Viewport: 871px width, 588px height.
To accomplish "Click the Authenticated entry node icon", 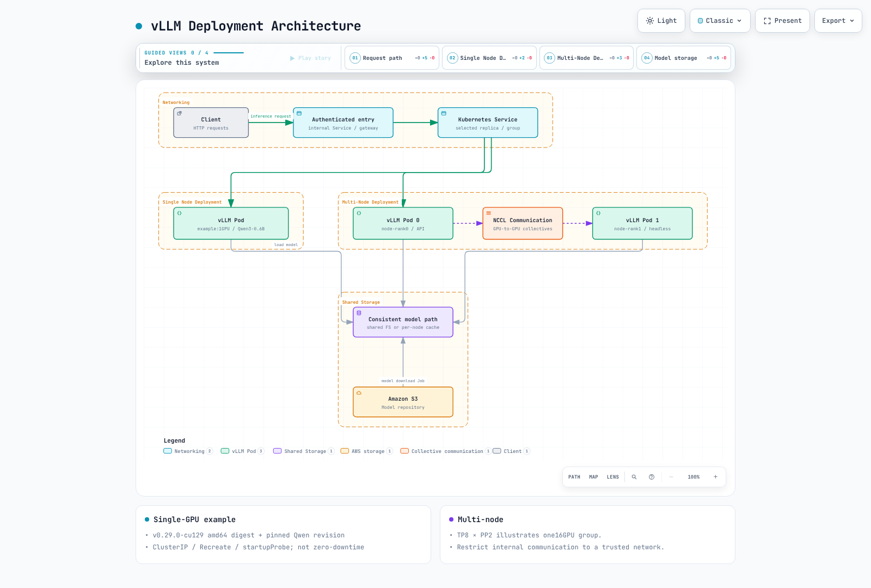I will pos(299,113).
